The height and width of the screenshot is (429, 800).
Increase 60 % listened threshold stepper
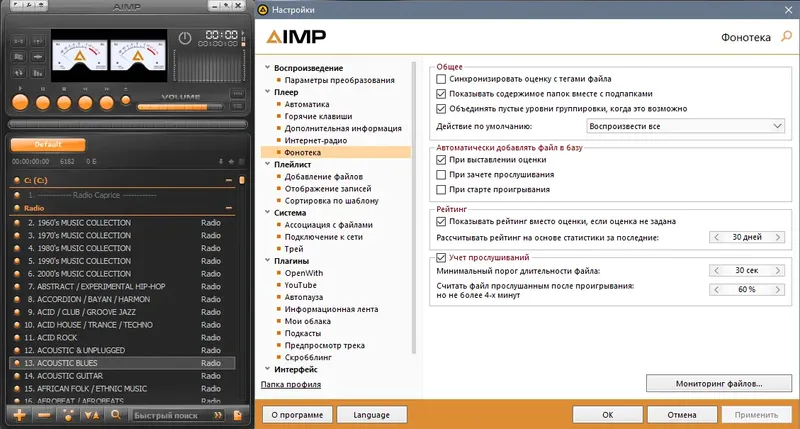click(x=778, y=289)
